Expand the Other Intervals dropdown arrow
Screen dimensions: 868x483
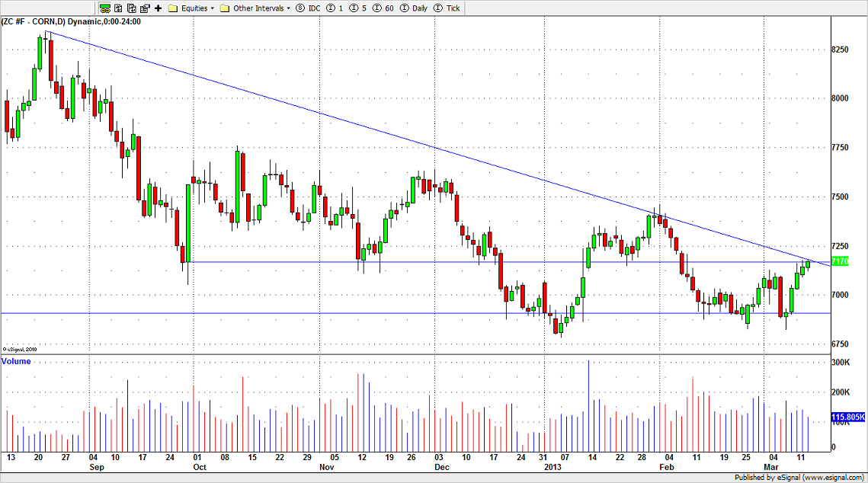289,8
